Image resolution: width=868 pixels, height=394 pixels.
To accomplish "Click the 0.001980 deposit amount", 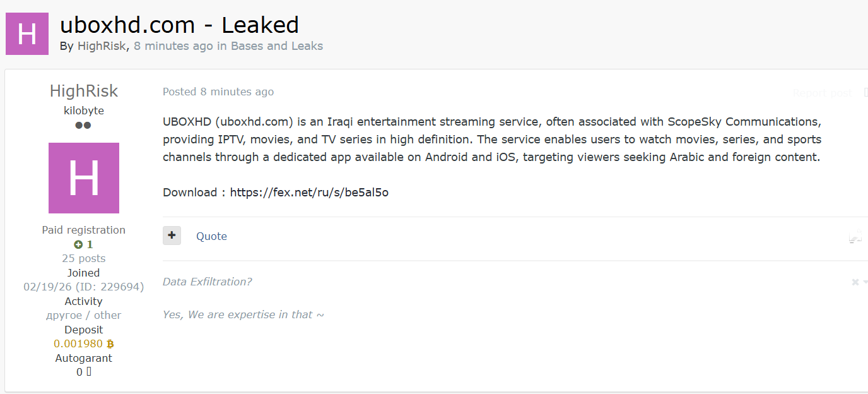I will coord(78,344).
